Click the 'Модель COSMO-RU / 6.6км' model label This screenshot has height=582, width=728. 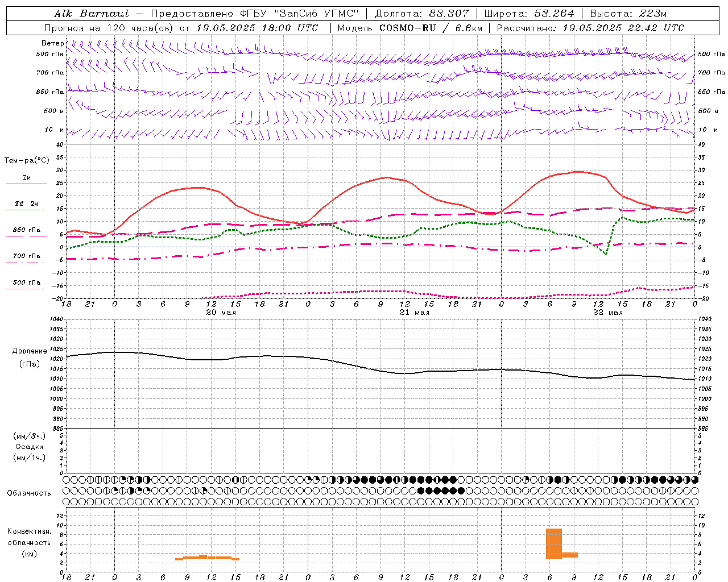pos(410,28)
